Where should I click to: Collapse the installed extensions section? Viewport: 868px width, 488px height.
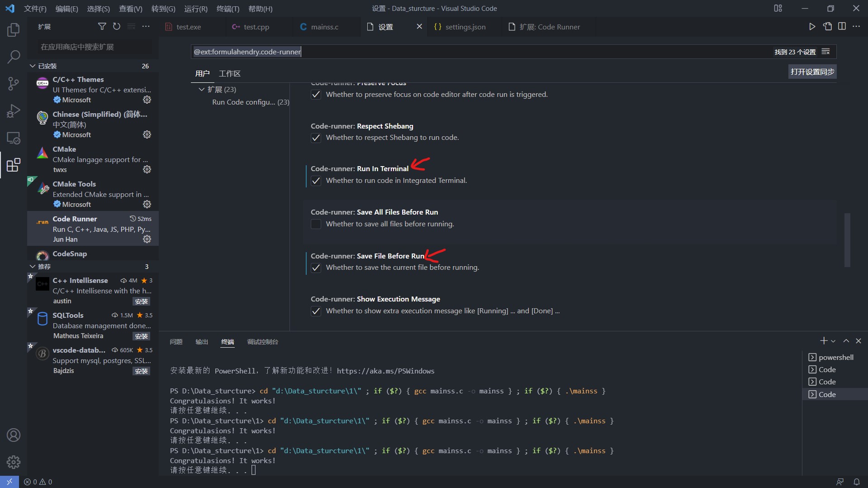tap(33, 66)
